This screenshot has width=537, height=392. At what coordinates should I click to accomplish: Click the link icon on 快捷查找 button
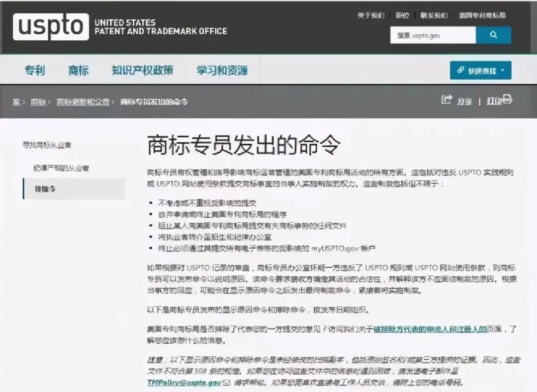[460, 70]
